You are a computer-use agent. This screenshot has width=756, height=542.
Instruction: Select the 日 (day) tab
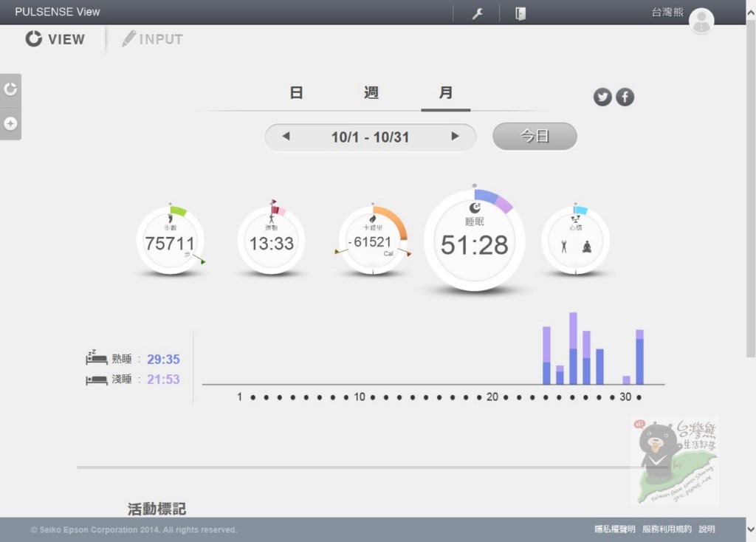[x=297, y=92]
